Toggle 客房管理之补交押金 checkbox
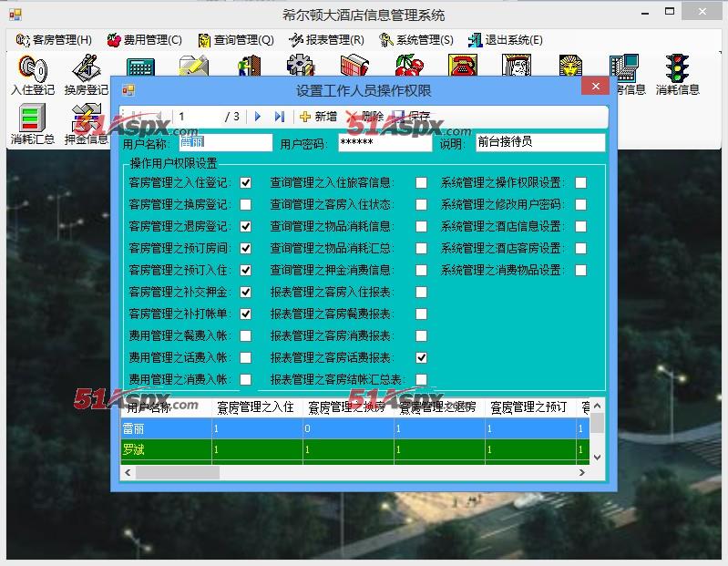 coord(246,292)
